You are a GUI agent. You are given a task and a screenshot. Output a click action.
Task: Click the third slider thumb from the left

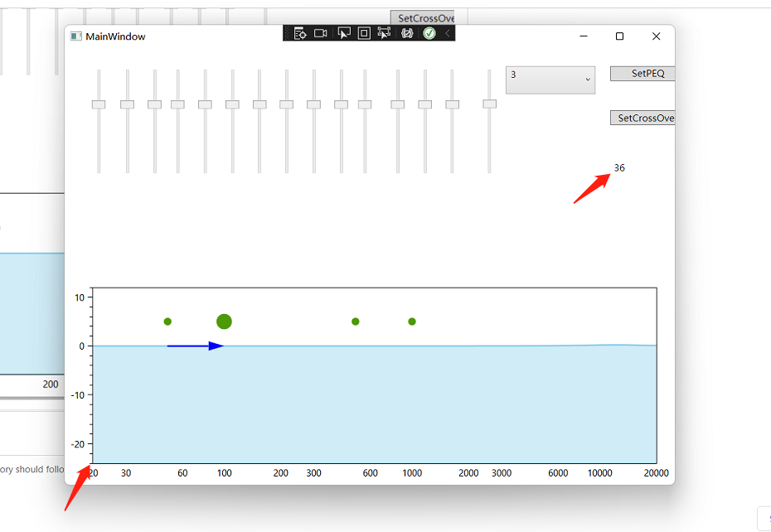pos(154,104)
